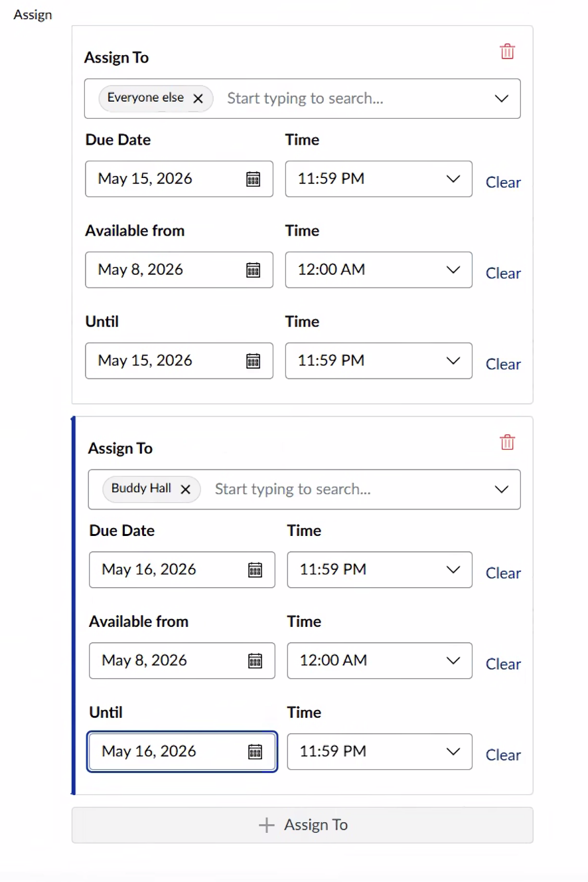This screenshot has width=588, height=882.
Task: Clear the Until date for Everyone else
Action: click(x=503, y=364)
